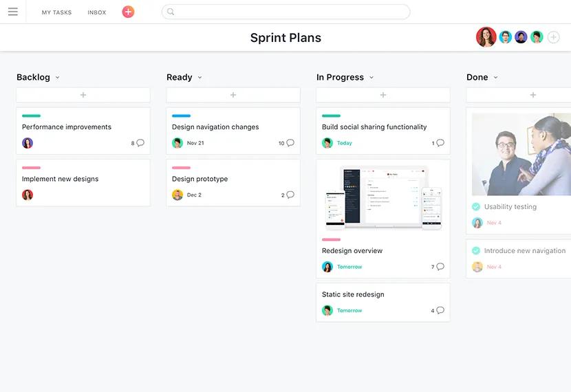Toggle Introduce new navigation completion checkmark

476,251
